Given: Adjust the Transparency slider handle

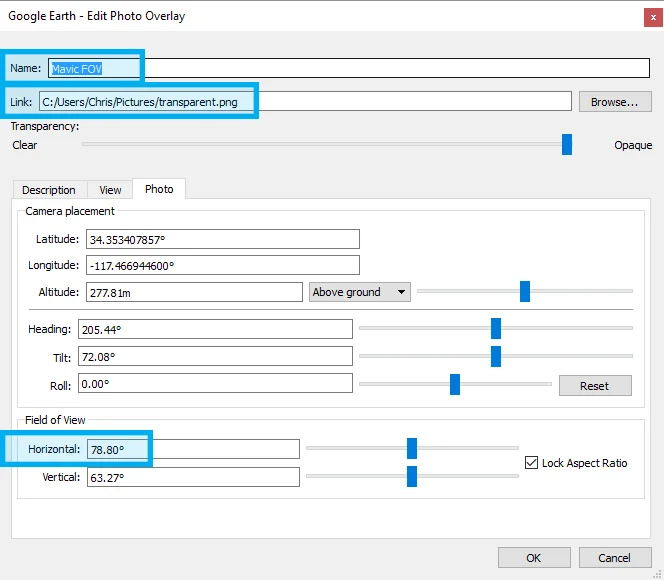Looking at the screenshot, I should coord(567,144).
